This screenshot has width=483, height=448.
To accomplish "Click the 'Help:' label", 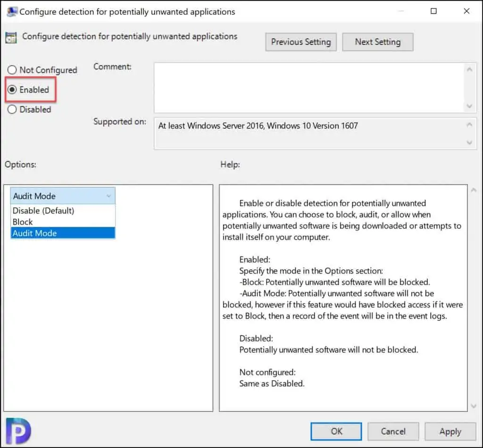I will tap(230, 165).
